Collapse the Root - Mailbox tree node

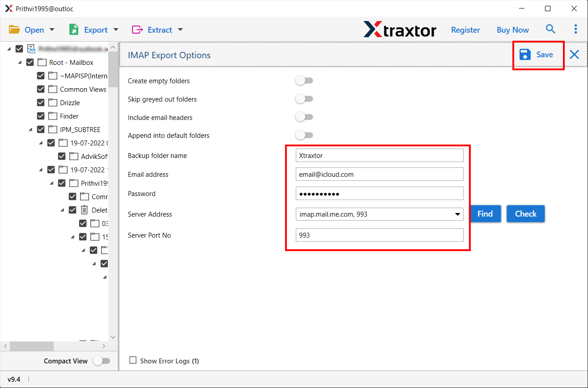point(19,62)
